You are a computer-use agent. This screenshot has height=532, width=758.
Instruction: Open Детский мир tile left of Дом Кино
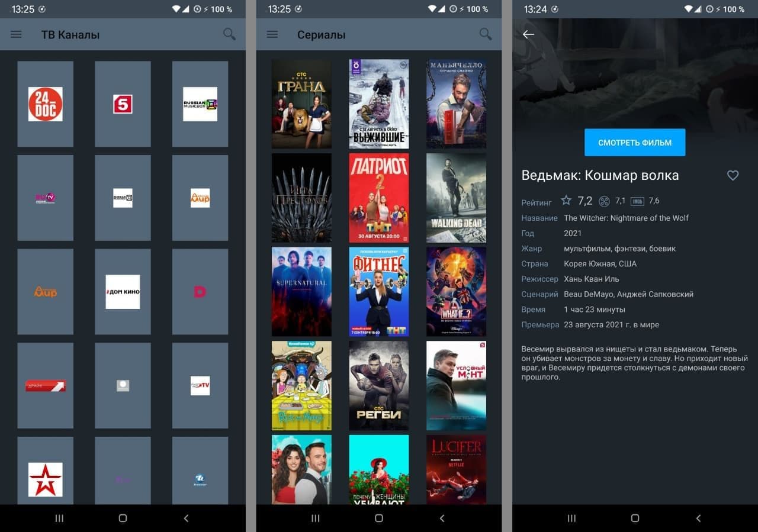(46, 292)
